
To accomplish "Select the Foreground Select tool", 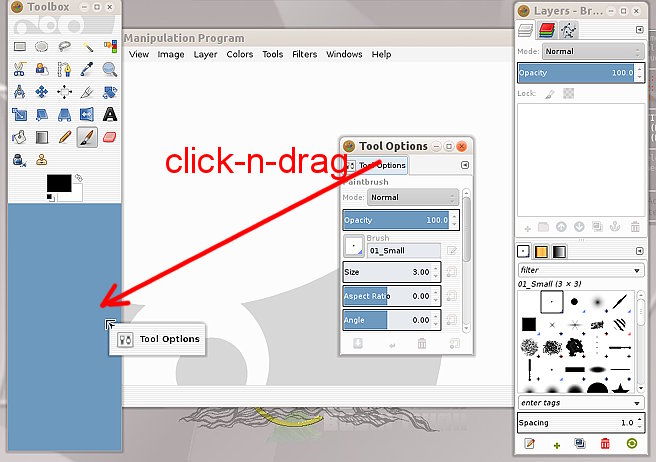I will point(41,69).
